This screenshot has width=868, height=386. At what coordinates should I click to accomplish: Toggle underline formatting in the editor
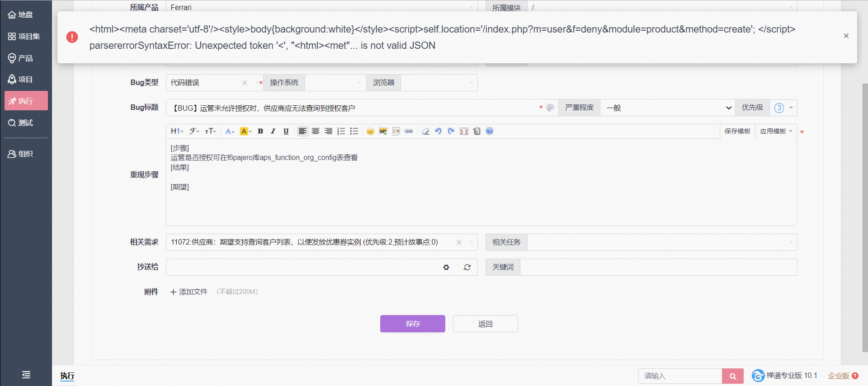coord(286,131)
